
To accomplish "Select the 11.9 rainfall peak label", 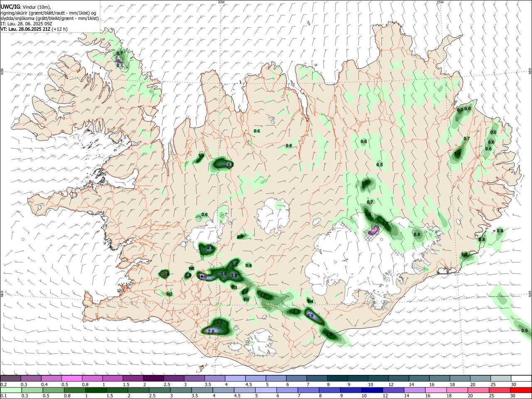I will click(x=202, y=277).
